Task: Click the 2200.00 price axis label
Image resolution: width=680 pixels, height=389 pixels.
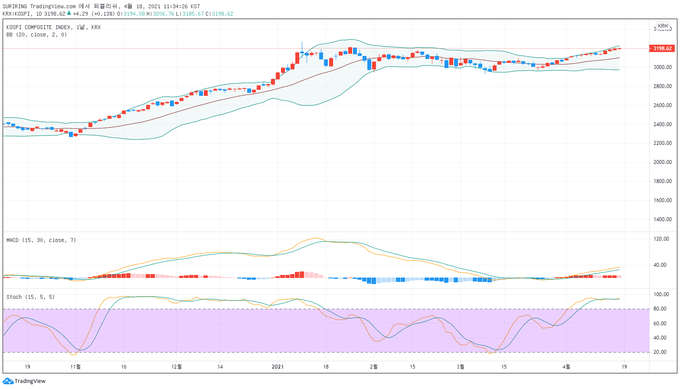Action: pyautogui.click(x=663, y=143)
